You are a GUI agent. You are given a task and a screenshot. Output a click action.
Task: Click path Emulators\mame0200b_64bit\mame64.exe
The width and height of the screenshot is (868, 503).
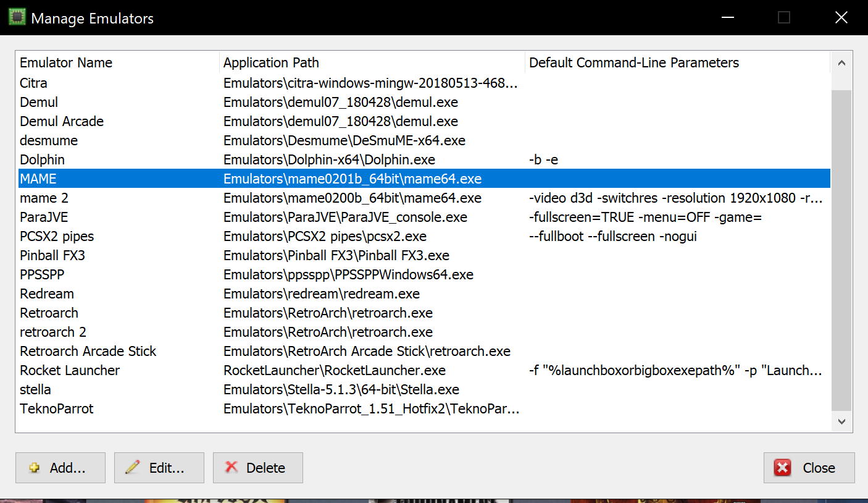point(353,198)
